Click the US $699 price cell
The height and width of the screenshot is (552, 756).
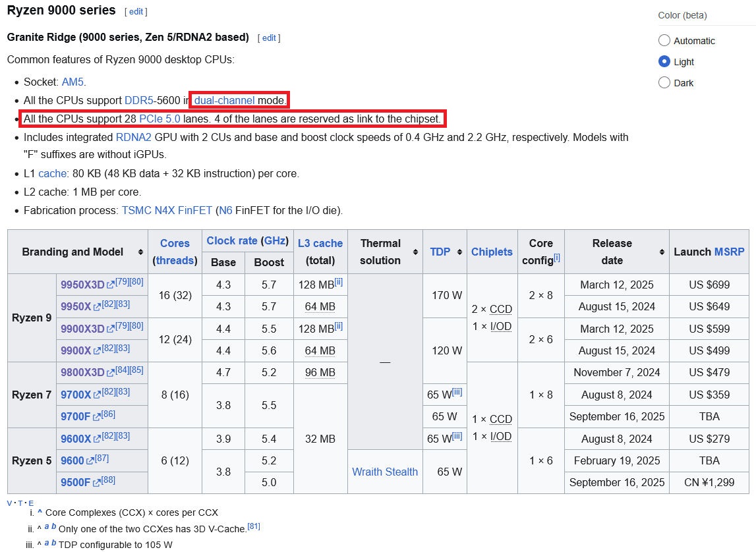pos(709,285)
